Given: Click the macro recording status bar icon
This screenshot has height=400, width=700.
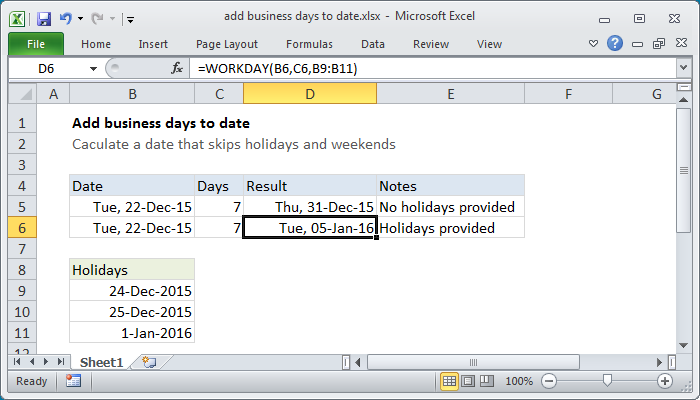Looking at the screenshot, I should [73, 381].
